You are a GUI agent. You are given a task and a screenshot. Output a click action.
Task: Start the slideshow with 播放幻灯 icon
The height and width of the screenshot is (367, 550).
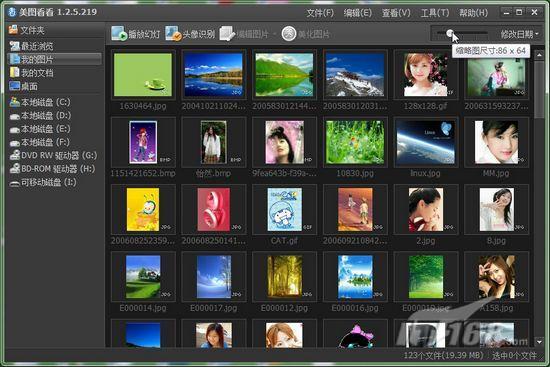point(119,33)
